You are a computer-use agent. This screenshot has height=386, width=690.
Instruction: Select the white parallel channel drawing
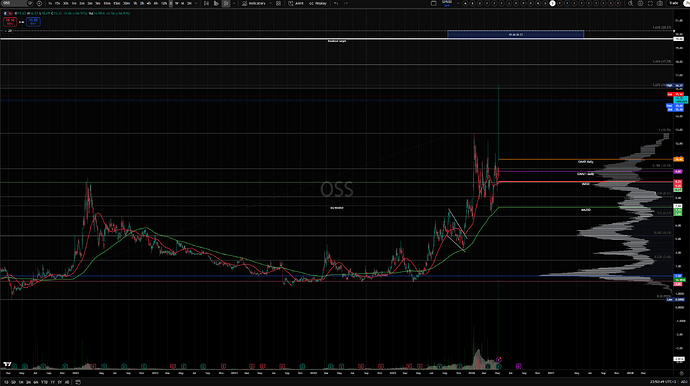457,231
